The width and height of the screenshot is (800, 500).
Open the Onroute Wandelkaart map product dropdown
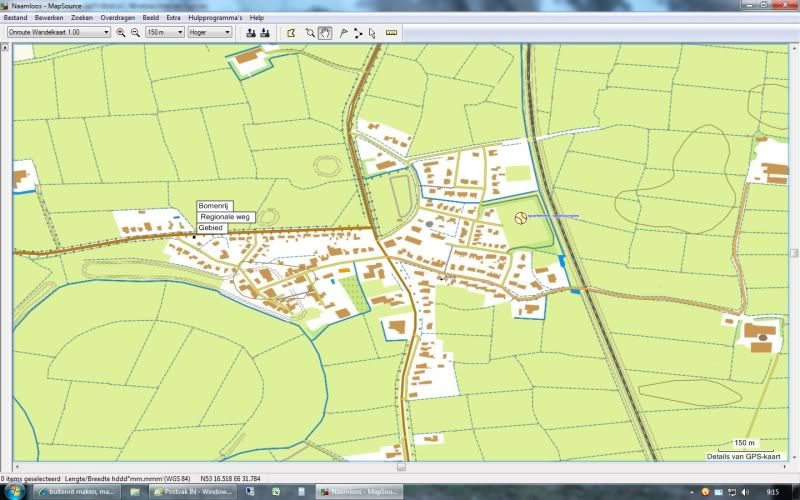(58, 32)
